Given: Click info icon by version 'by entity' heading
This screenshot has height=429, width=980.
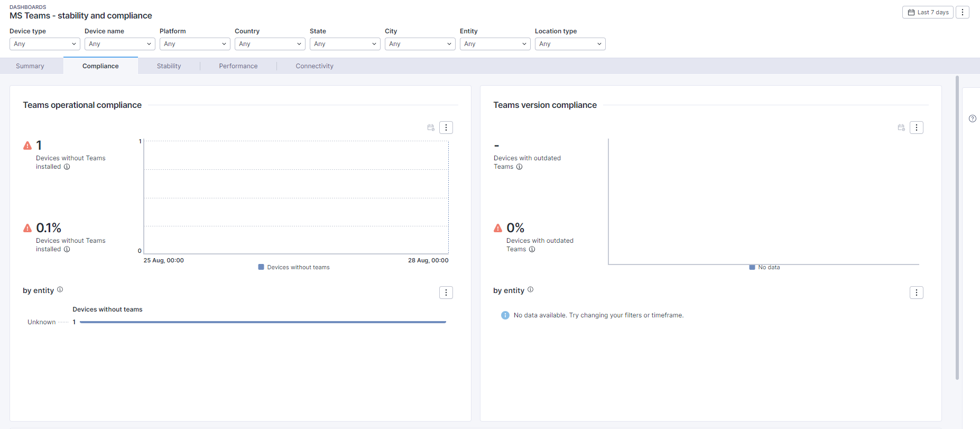Looking at the screenshot, I should coord(531,289).
